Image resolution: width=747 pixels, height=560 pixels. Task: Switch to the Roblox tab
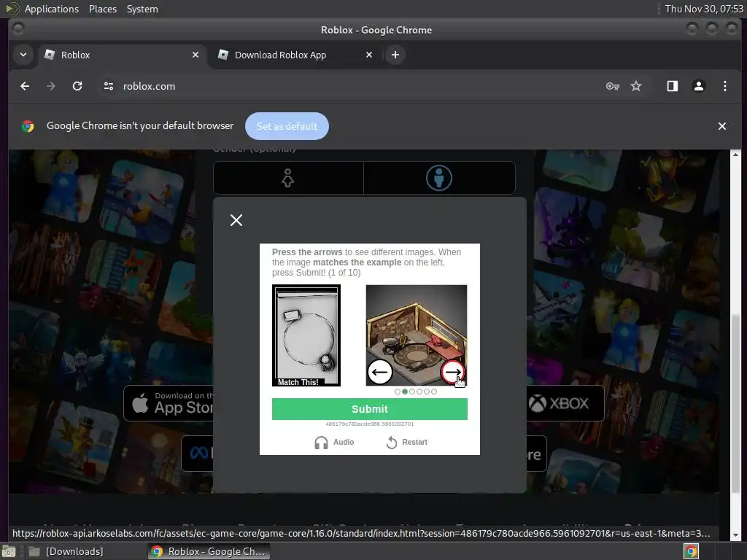point(122,55)
